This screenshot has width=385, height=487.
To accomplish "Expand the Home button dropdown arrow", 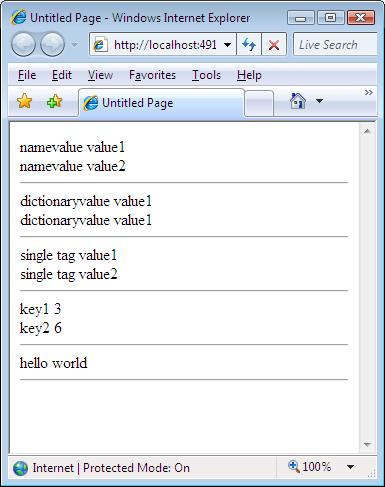I will tap(319, 101).
